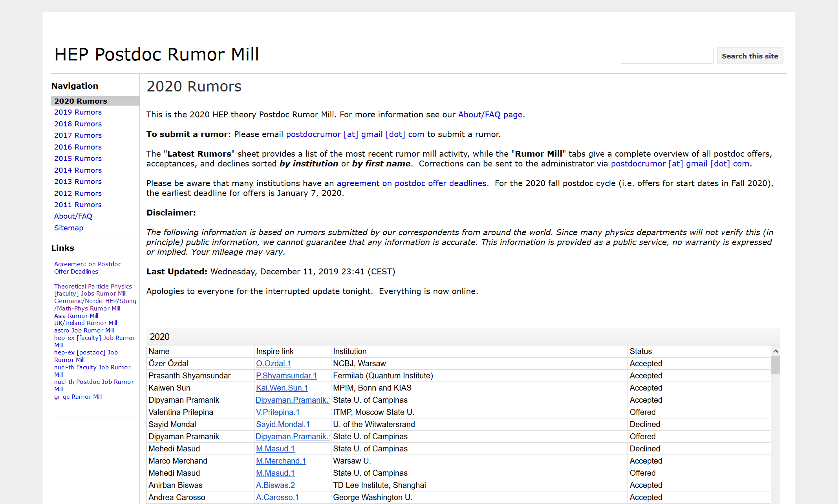Select the Name column header cell
Viewport: 838px width, 504px height.
200,351
